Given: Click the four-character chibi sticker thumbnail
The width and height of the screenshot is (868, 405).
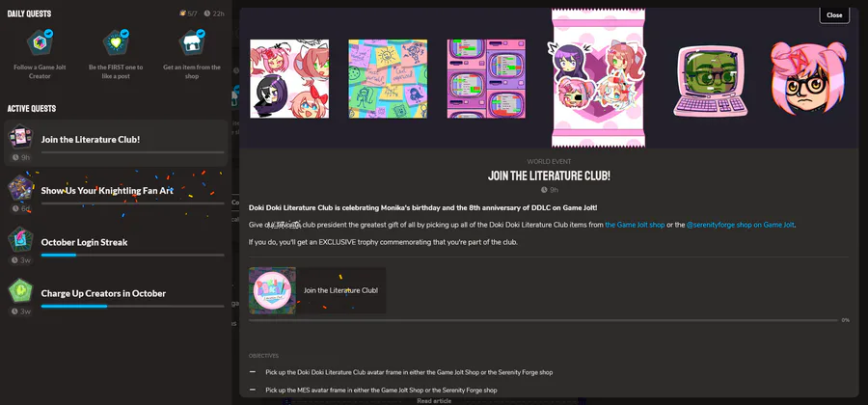Looking at the screenshot, I should tap(289, 78).
